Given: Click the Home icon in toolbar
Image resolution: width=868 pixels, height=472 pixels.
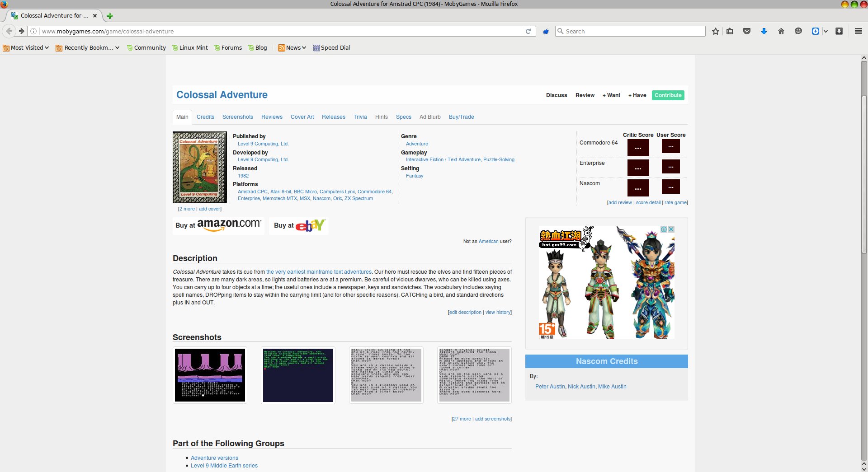Looking at the screenshot, I should tap(781, 31).
